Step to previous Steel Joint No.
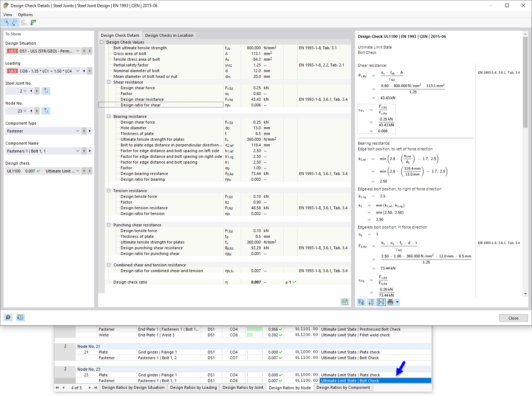The width and height of the screenshot is (532, 396). tap(31, 91)
